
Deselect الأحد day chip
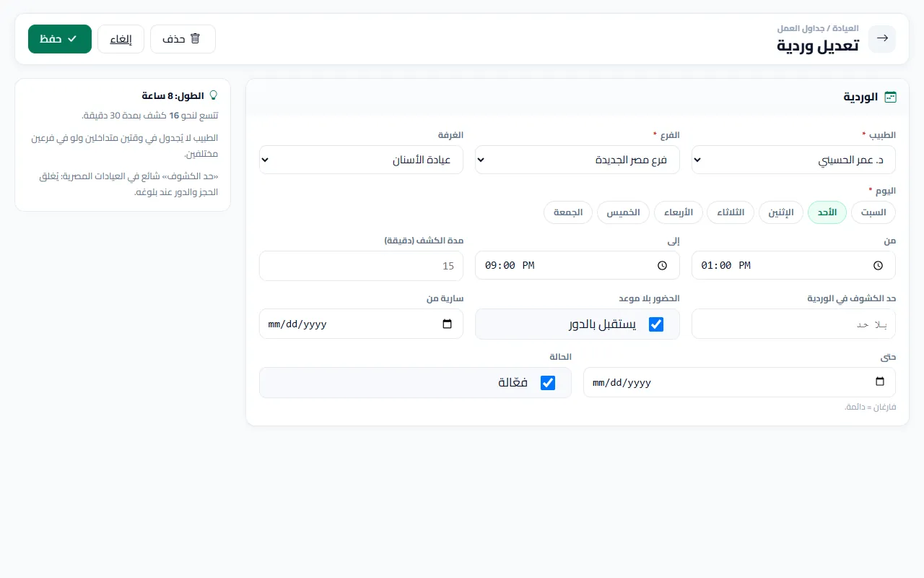click(827, 212)
